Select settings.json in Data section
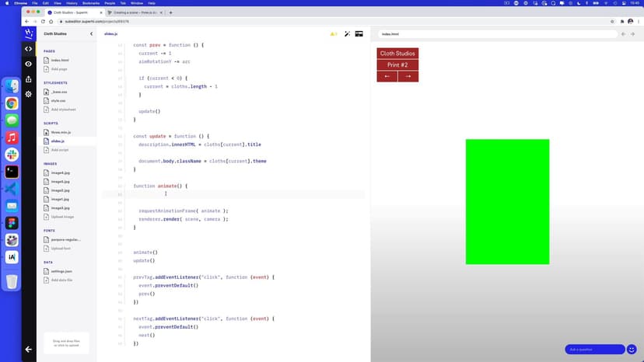644x362 pixels. click(x=62, y=271)
